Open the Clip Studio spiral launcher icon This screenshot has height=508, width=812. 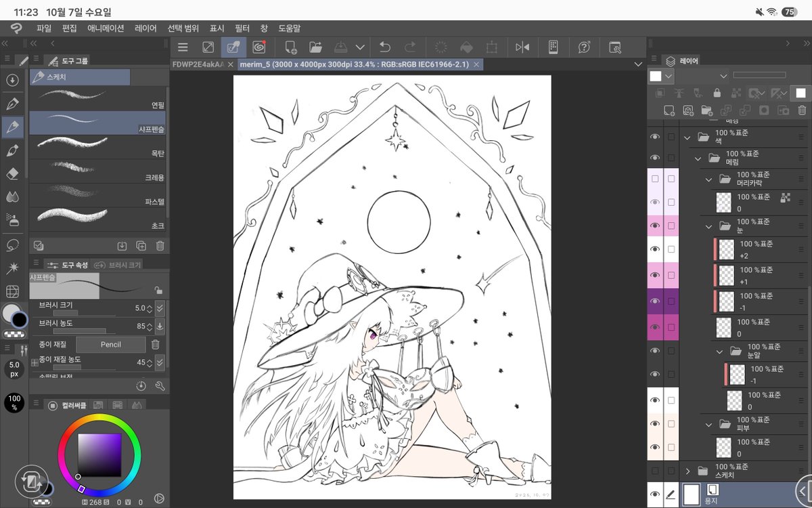[258, 47]
